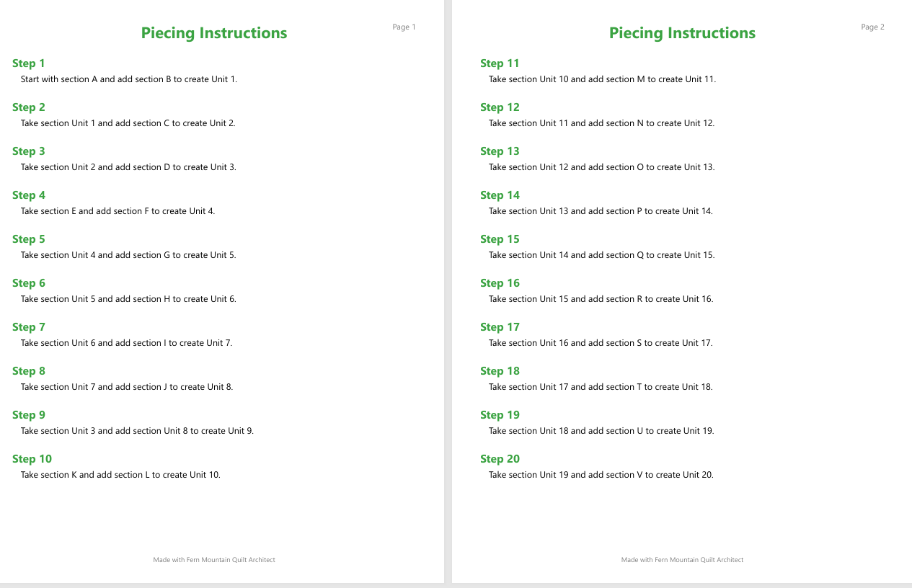Click the page 2 Fern Mountain Quilt Architect footer
The height and width of the screenshot is (588, 912).
click(682, 560)
